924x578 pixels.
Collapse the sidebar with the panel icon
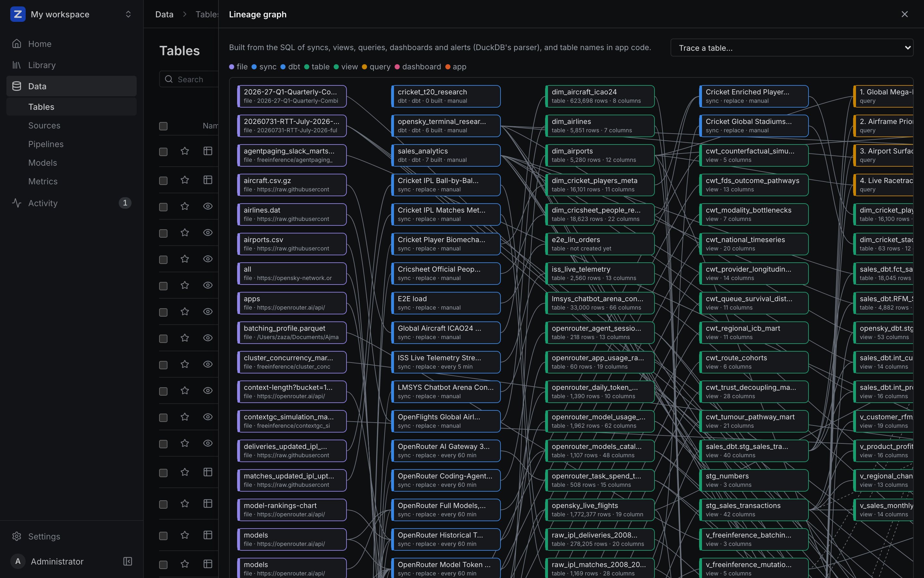click(127, 561)
